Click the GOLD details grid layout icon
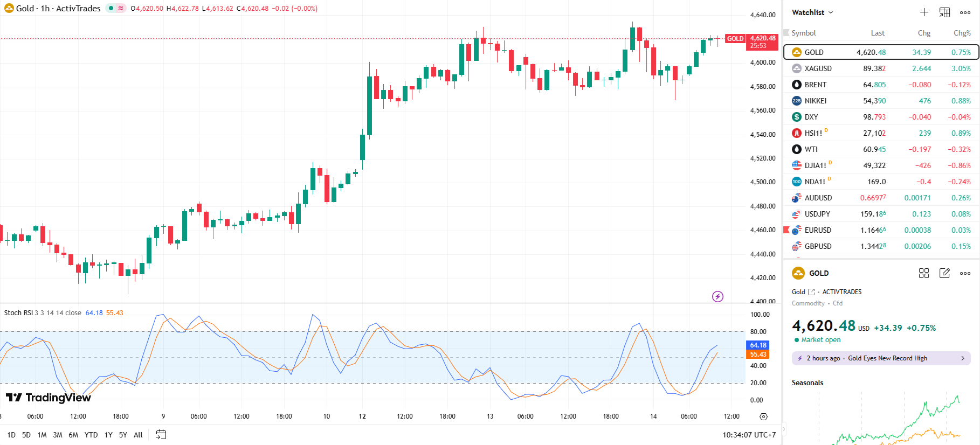Screen dimensions: 980x445 point(924,273)
